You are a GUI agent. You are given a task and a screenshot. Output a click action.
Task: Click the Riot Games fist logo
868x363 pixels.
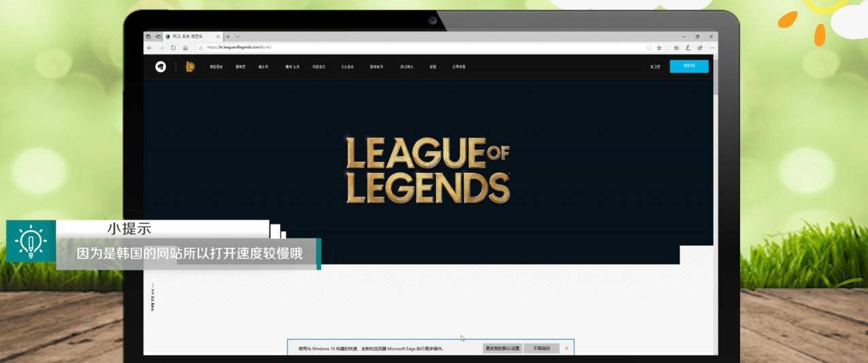tap(161, 67)
